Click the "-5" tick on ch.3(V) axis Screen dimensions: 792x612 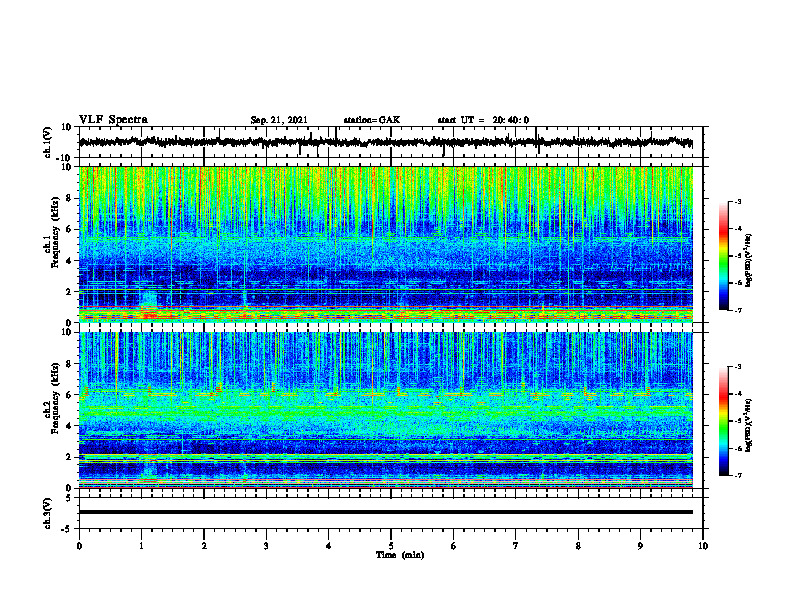(67, 529)
